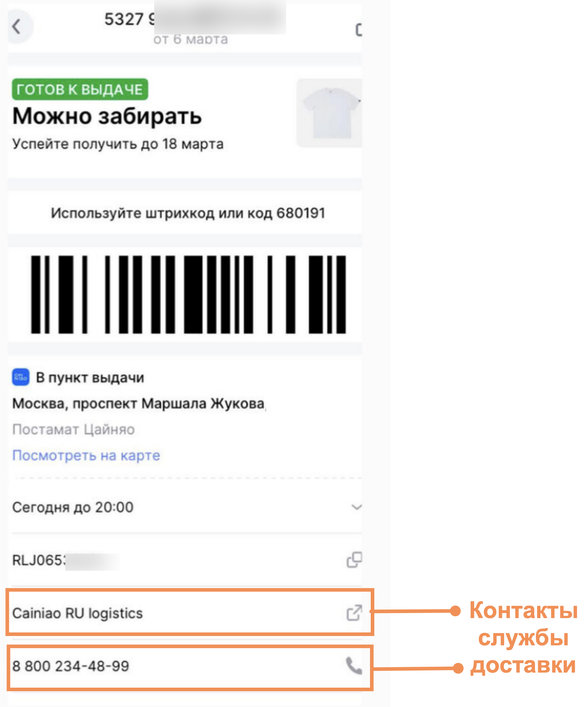Viewport: 588px width, 707px height.
Task: Tap the 'Можно забирать' heading
Action: [107, 116]
